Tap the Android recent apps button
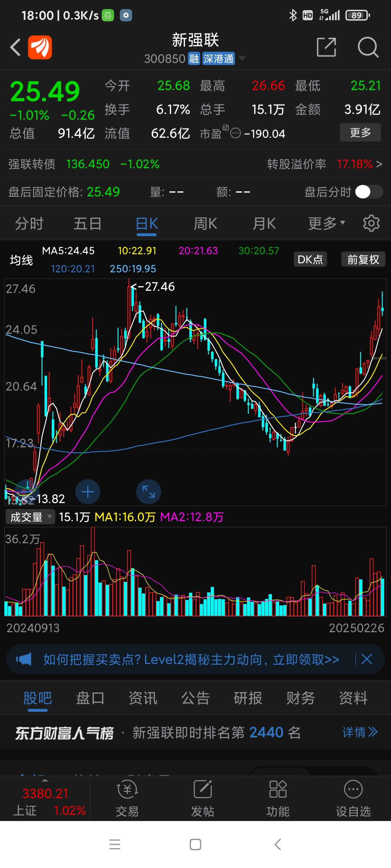 click(x=115, y=844)
